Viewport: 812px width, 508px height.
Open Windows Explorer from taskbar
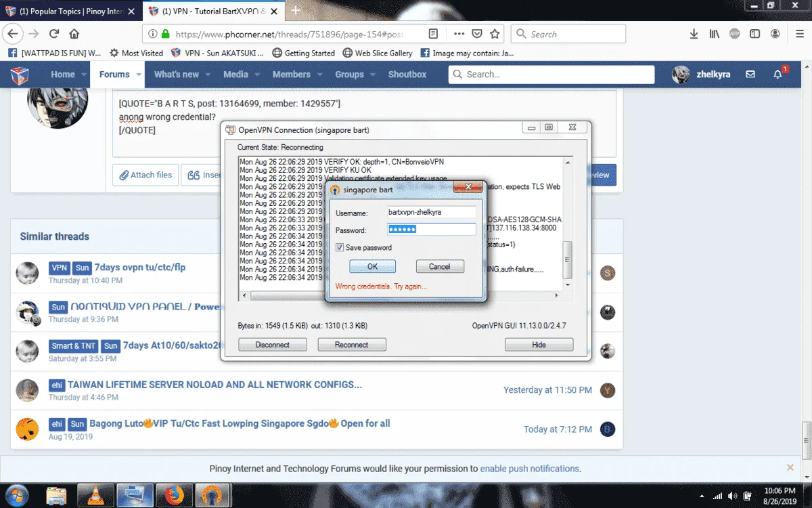click(57, 495)
